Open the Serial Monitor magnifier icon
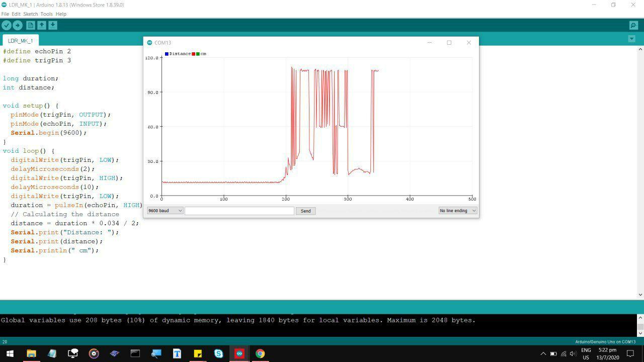The image size is (644, 362). [633, 25]
